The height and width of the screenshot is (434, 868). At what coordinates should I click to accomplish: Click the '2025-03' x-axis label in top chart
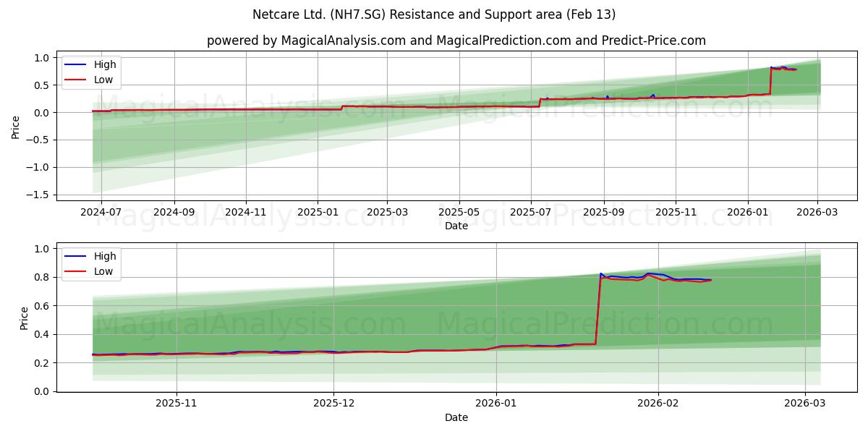(x=387, y=213)
